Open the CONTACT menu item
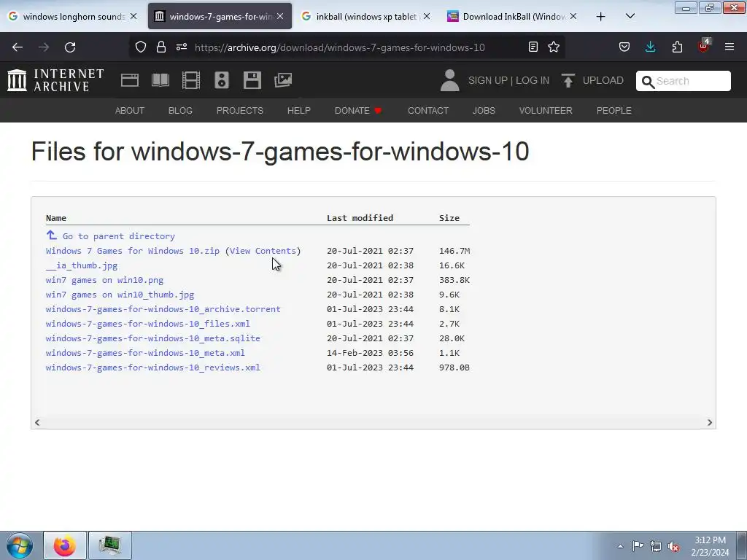Viewport: 747px width, 560px height. point(427,111)
